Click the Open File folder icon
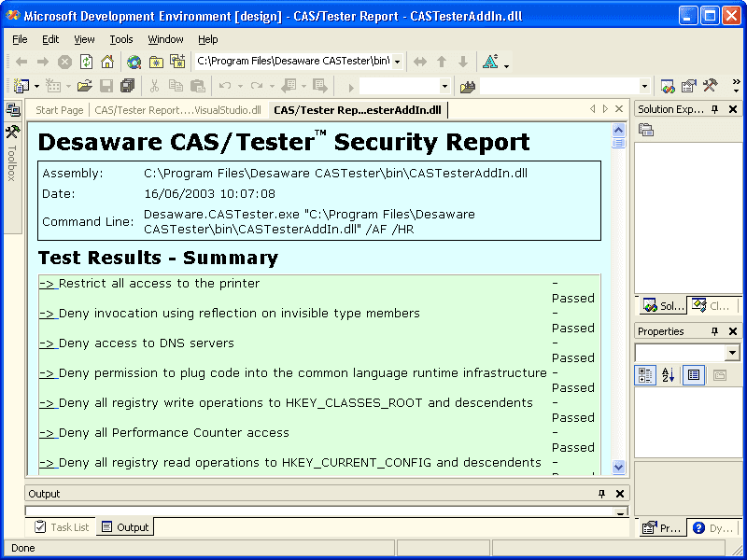The width and height of the screenshot is (747, 560). pos(84,86)
